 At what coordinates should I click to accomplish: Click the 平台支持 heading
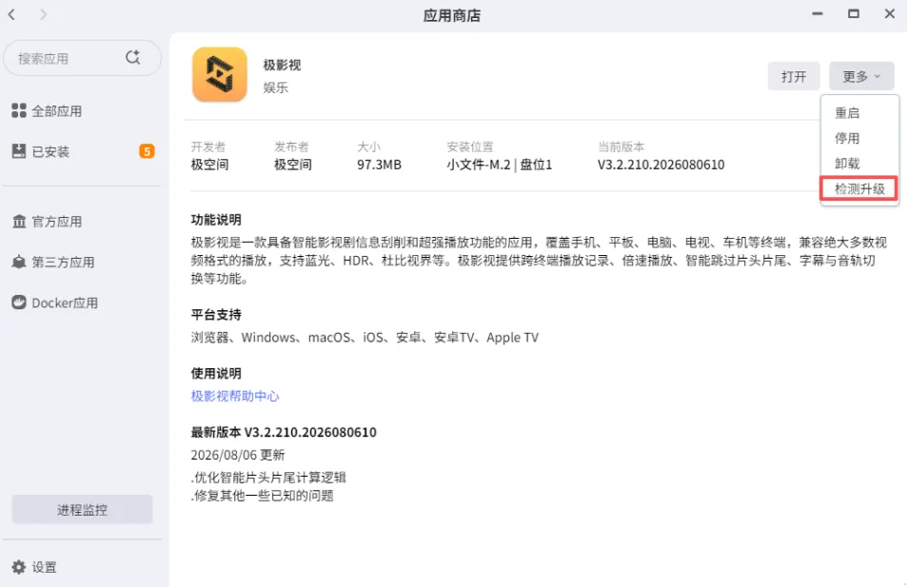pos(216,315)
